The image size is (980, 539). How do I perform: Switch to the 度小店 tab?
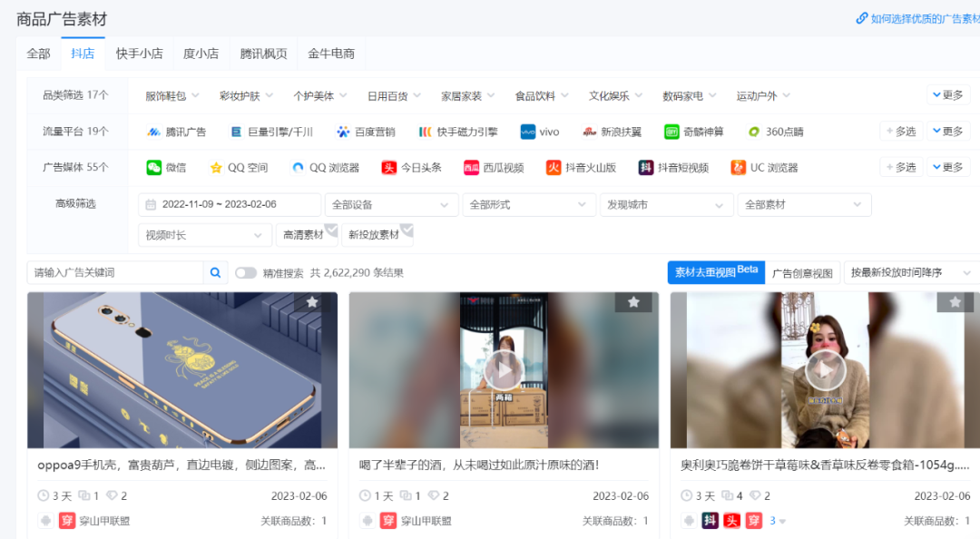pyautogui.click(x=201, y=54)
